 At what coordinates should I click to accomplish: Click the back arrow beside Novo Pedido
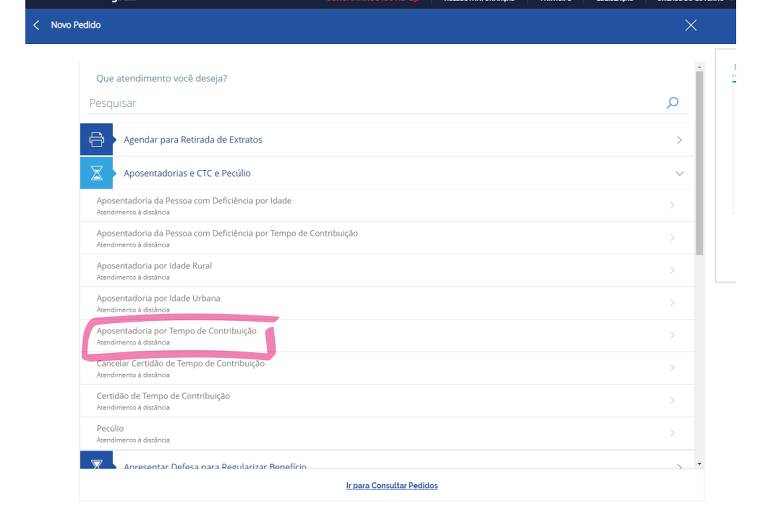point(38,25)
